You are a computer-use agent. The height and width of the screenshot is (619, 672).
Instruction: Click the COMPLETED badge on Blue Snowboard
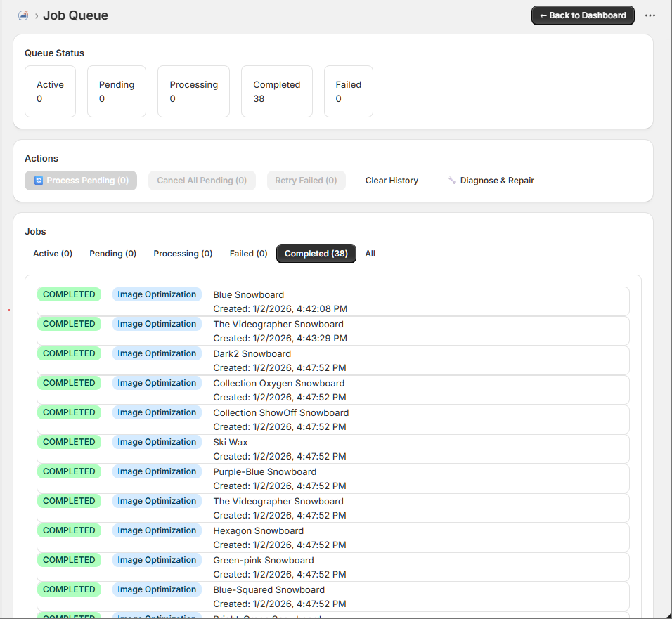(x=69, y=294)
